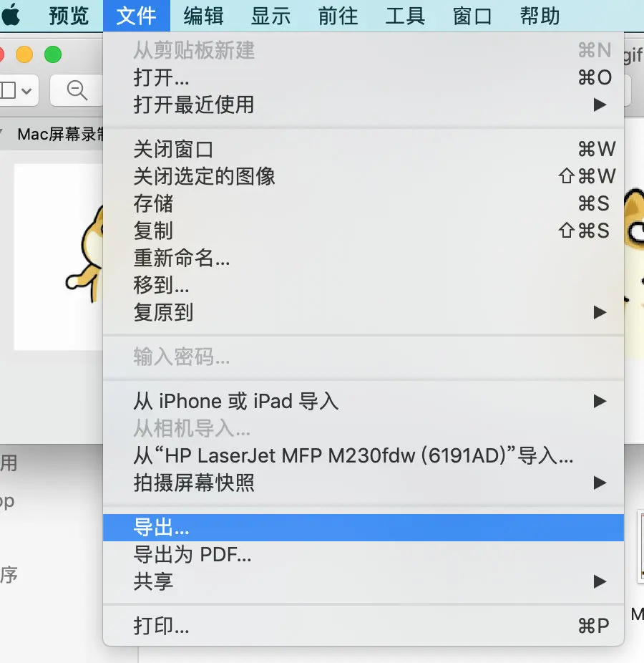This screenshot has width=644, height=663.
Task: Close the 文件 menu in menu bar
Action: pos(137,16)
